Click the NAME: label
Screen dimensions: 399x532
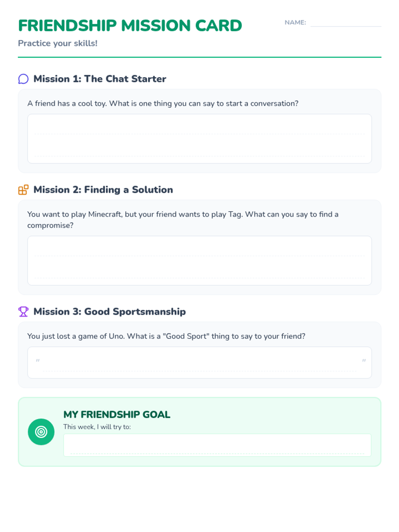[x=295, y=23]
